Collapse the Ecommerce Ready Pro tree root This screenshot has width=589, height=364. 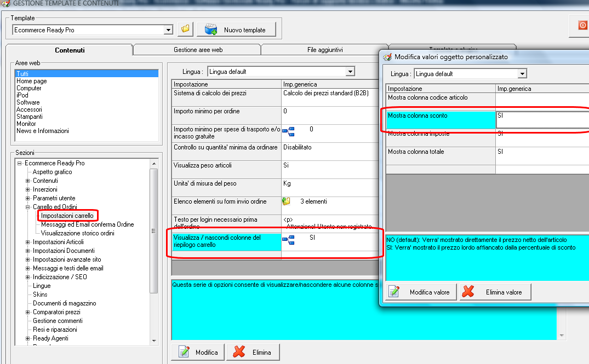(19, 163)
